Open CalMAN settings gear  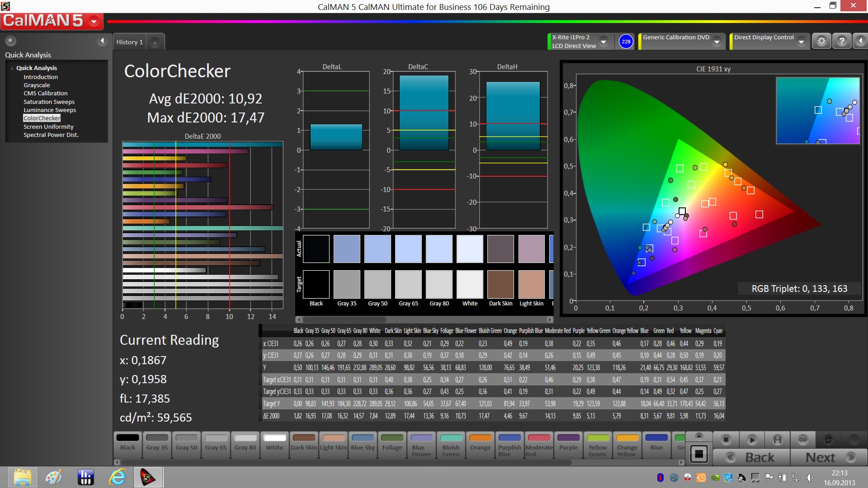[821, 41]
